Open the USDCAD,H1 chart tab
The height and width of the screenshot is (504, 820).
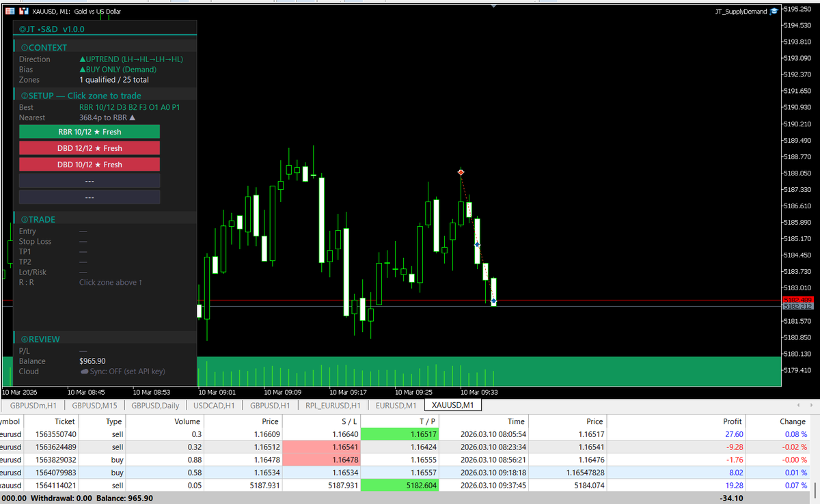(214, 405)
